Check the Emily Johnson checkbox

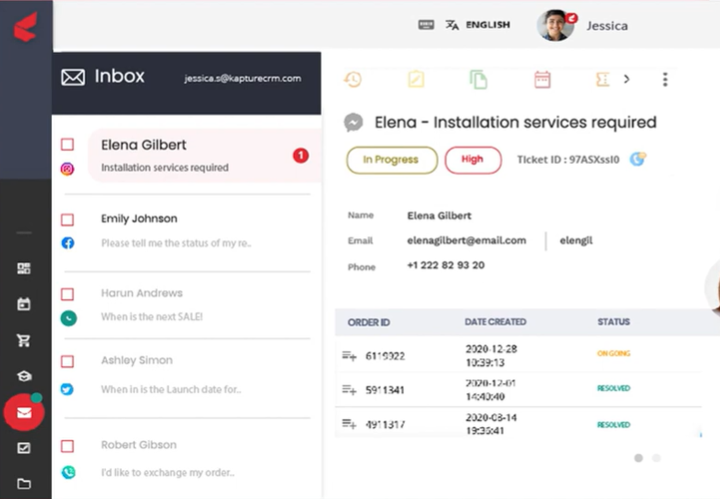click(x=68, y=219)
